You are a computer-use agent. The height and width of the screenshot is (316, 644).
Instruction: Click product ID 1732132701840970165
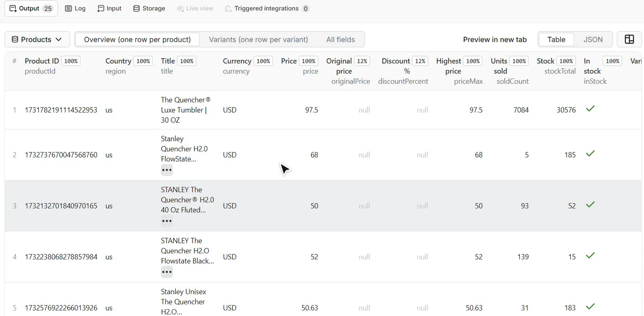coord(61,206)
